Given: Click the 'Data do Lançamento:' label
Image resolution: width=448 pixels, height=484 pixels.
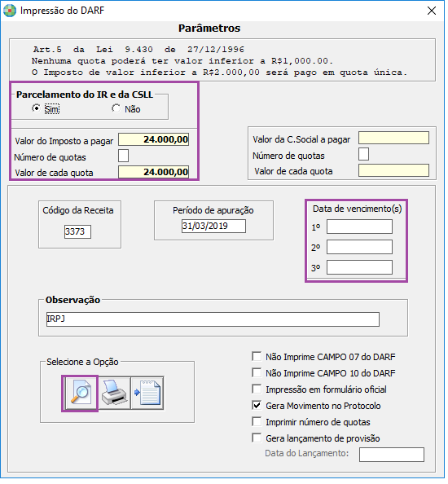Looking at the screenshot, I should 307,453.
